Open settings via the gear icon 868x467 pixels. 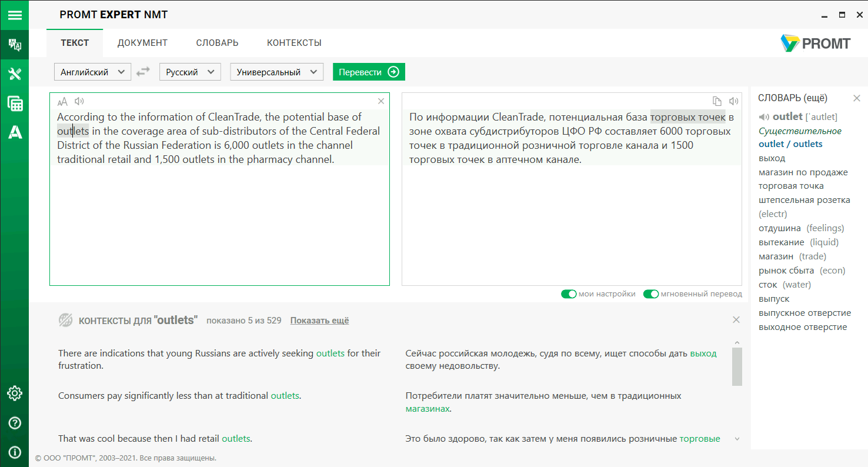coord(14,393)
